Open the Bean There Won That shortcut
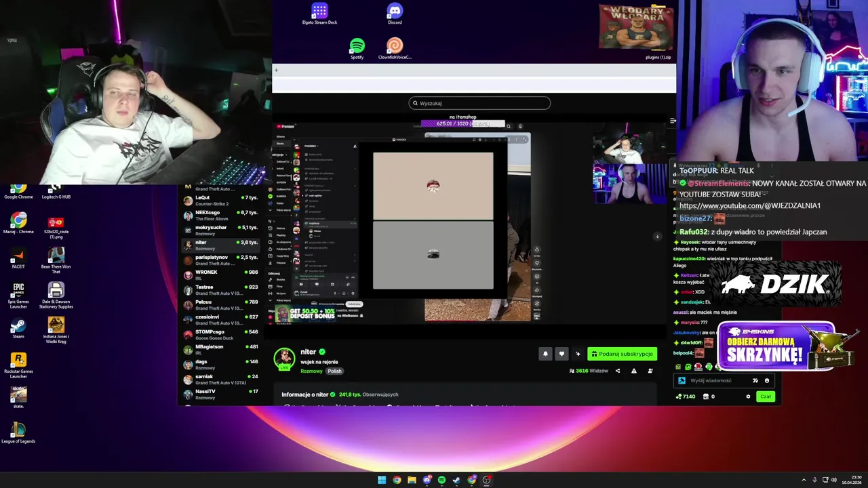Viewport: 868px width, 488px height. (56, 260)
